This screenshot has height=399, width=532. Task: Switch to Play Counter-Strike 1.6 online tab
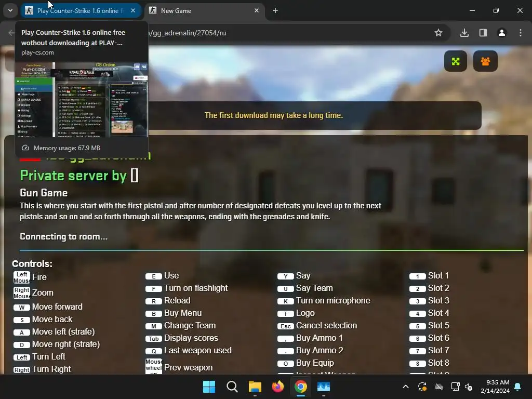click(x=81, y=10)
